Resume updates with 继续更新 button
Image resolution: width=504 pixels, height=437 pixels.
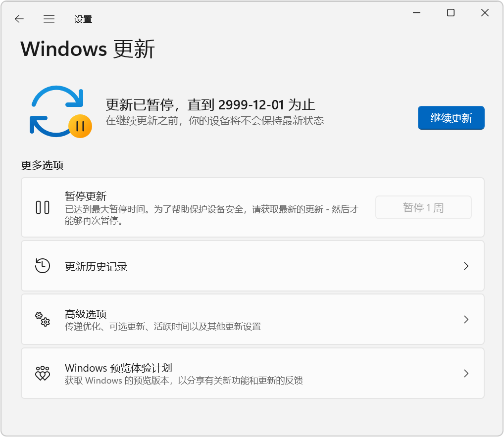tap(451, 118)
